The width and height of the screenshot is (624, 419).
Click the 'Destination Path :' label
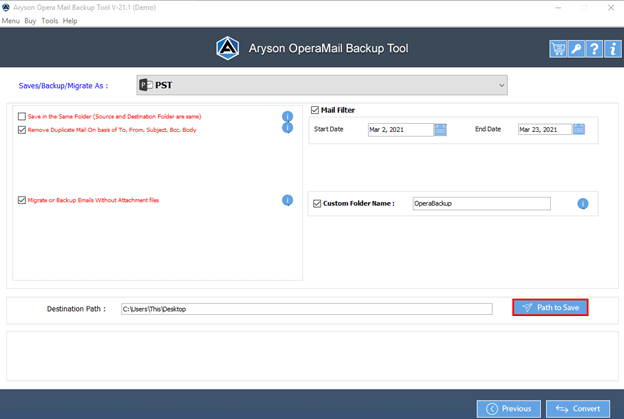76,309
